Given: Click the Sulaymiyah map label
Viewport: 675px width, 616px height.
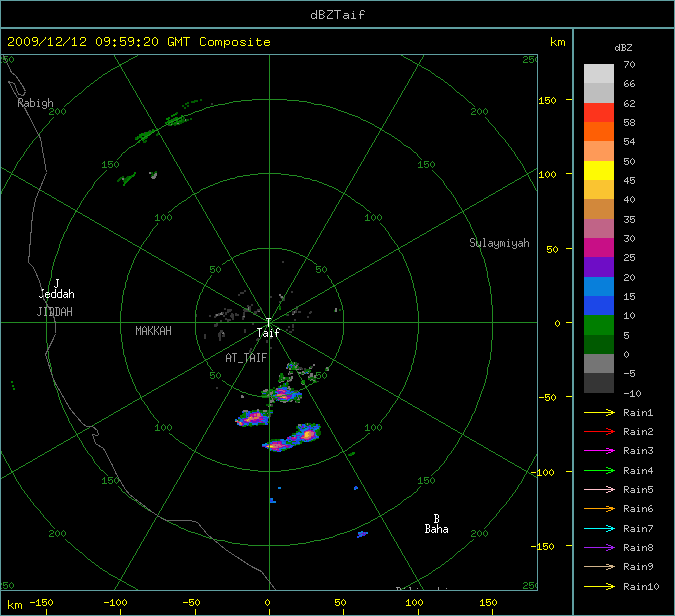Looking at the screenshot, I should [x=499, y=243].
